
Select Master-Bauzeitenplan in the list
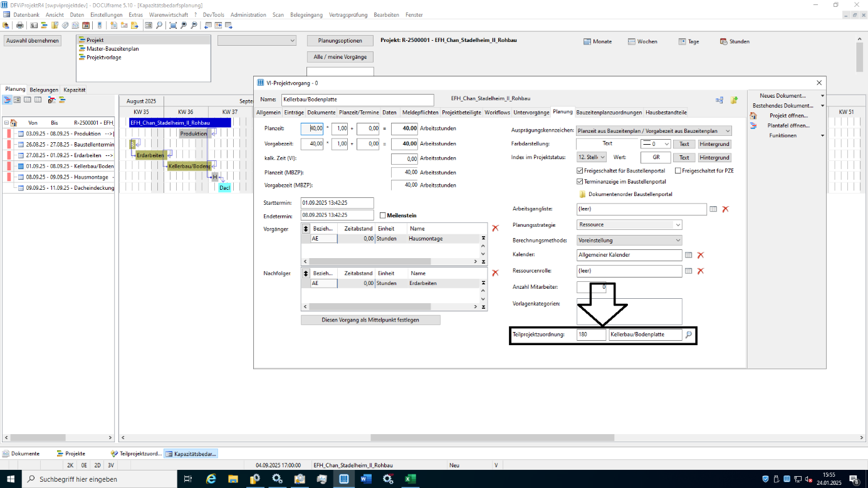click(x=113, y=48)
